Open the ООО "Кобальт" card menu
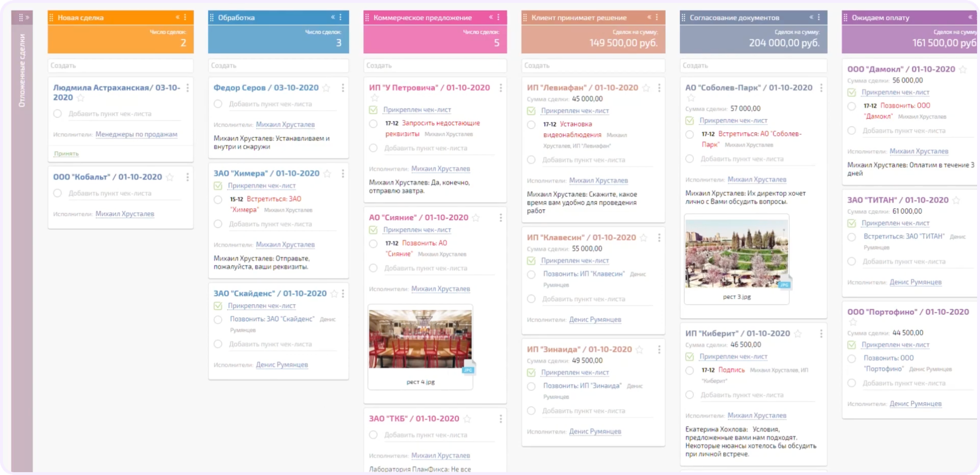The width and height of the screenshot is (980, 475). [188, 177]
